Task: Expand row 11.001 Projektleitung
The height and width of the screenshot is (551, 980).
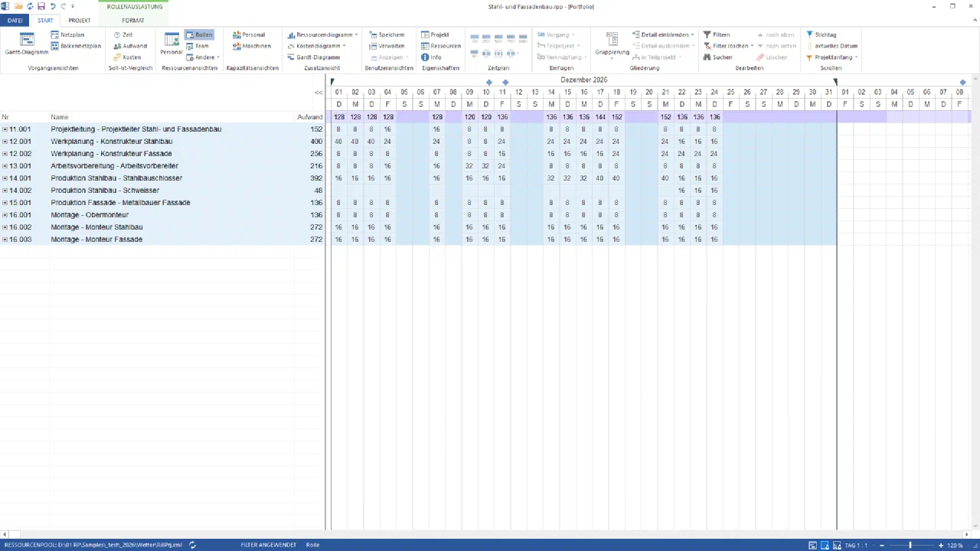Action: click(5, 129)
